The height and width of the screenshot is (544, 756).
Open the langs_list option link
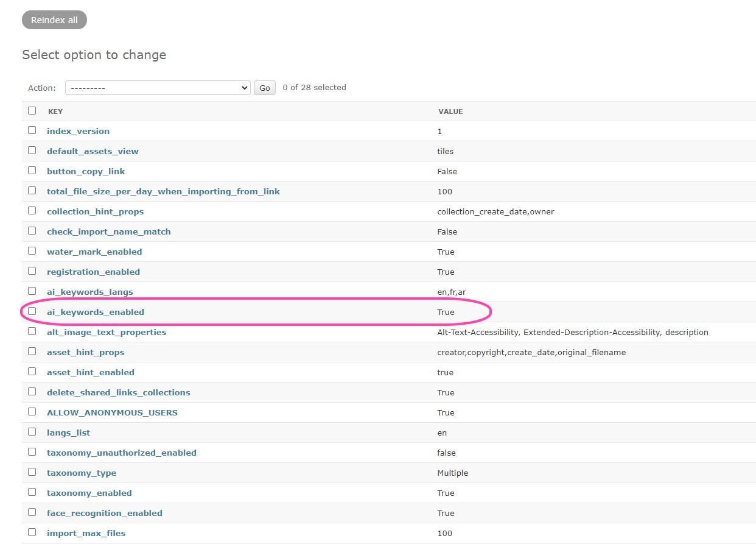[x=68, y=433]
